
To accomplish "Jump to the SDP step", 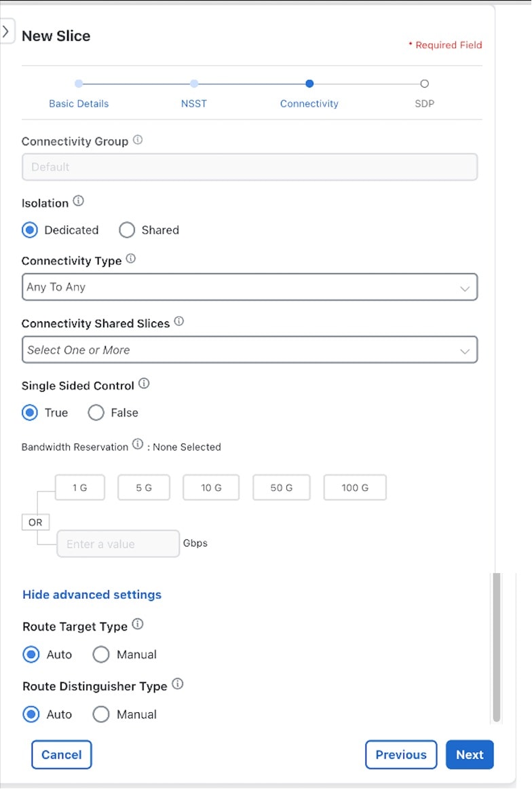I will point(424,103).
